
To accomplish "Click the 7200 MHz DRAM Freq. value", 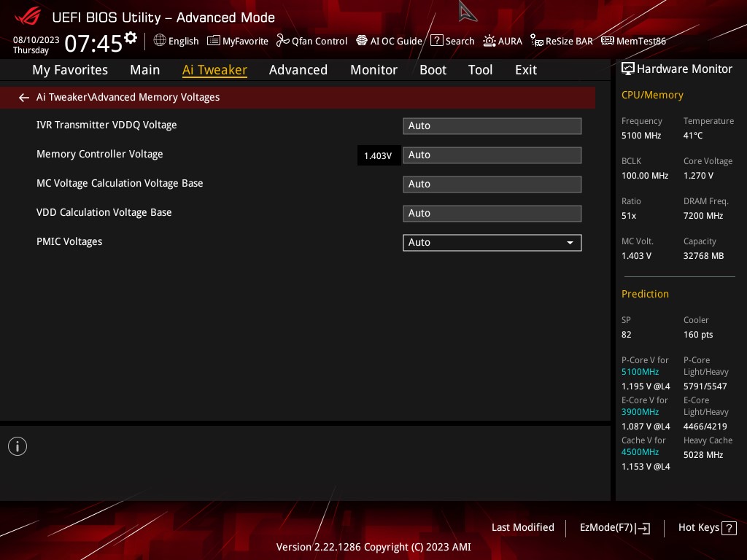I will 703,216.
